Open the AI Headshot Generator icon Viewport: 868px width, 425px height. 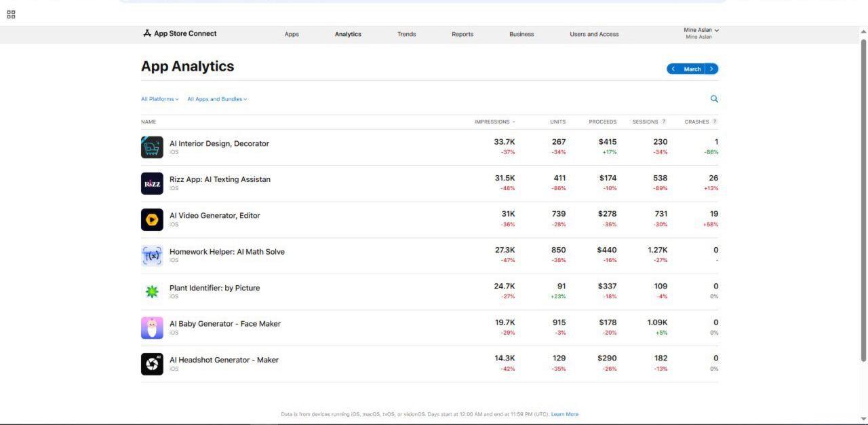point(152,364)
